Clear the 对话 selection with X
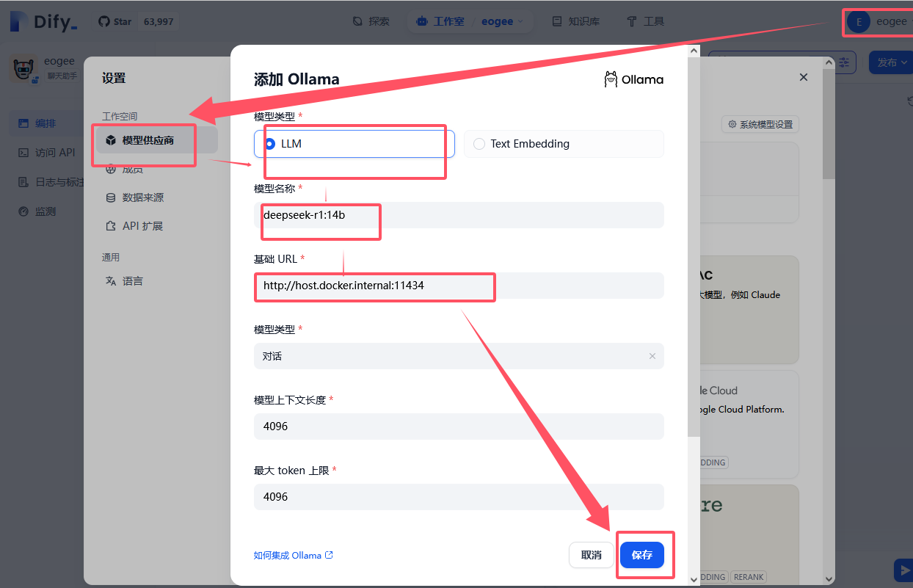This screenshot has width=913, height=588. point(652,356)
